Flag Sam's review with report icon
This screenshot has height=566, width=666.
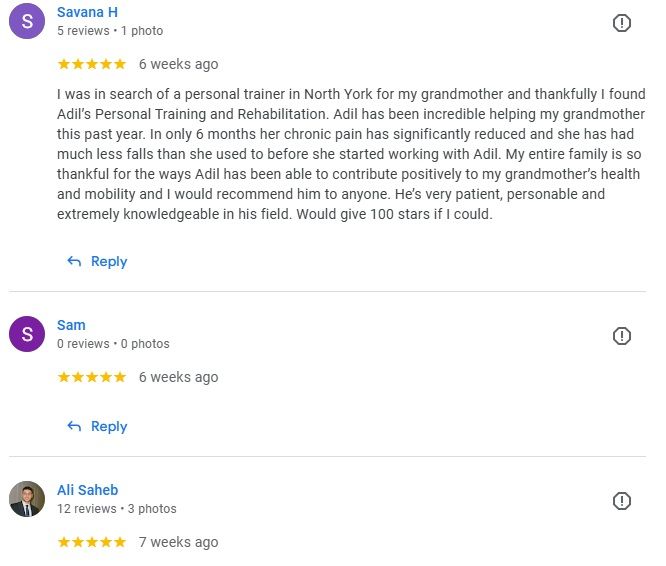(x=621, y=336)
